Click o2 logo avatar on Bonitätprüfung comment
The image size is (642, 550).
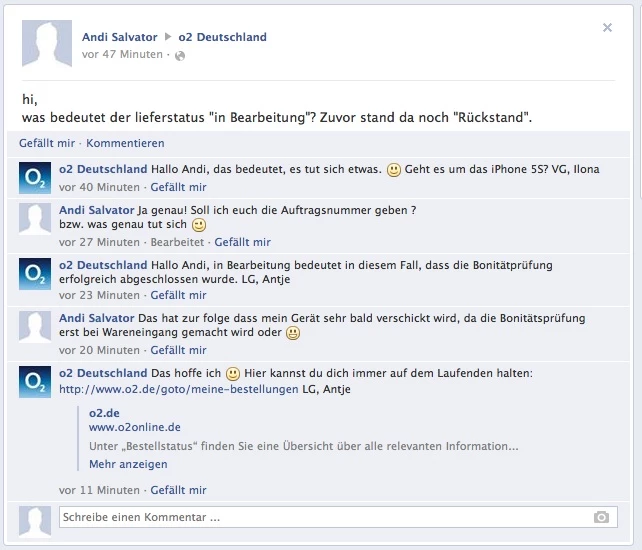[x=35, y=274]
